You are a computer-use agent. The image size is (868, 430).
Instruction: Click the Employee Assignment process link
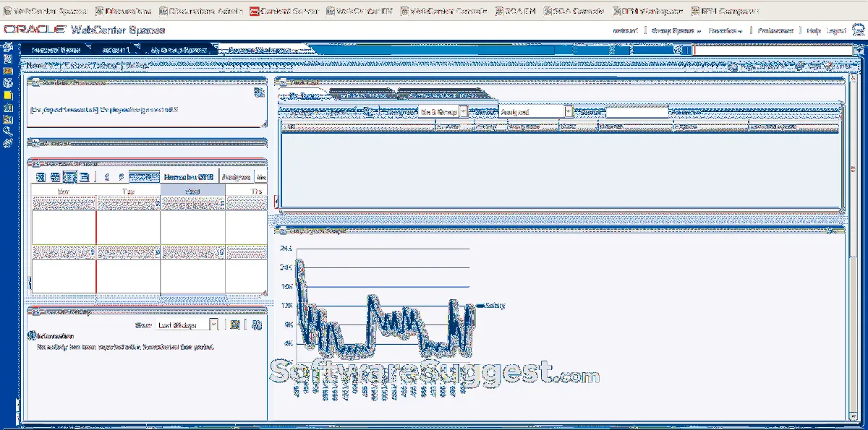[x=104, y=109]
